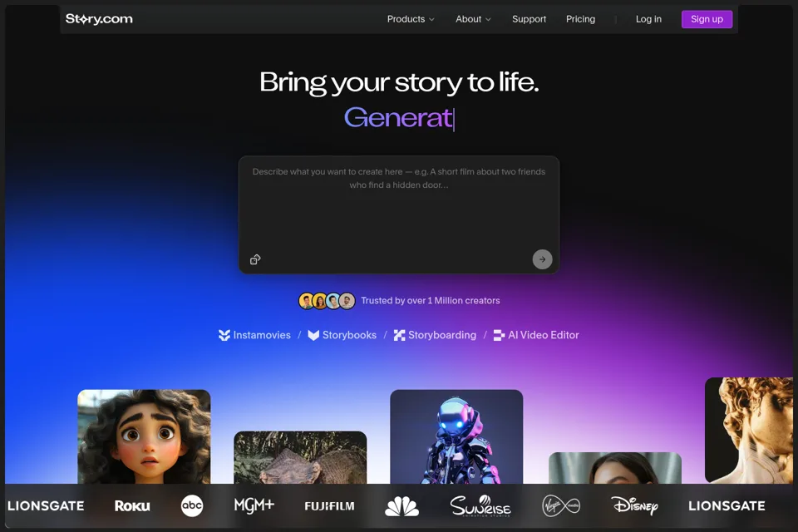Screen dimensions: 798x532
Task: Open the woman's face thumbnail
Action: coord(615,468)
